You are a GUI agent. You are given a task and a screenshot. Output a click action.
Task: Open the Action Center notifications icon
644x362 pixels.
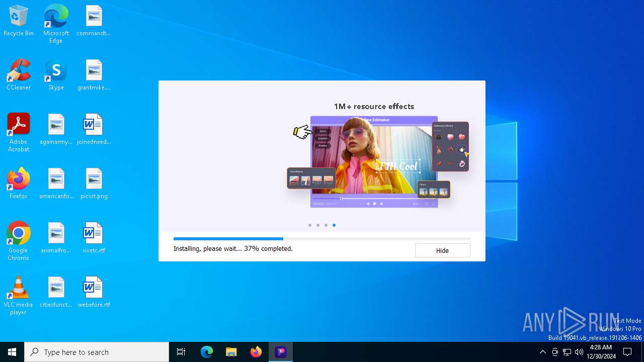pos(627,352)
